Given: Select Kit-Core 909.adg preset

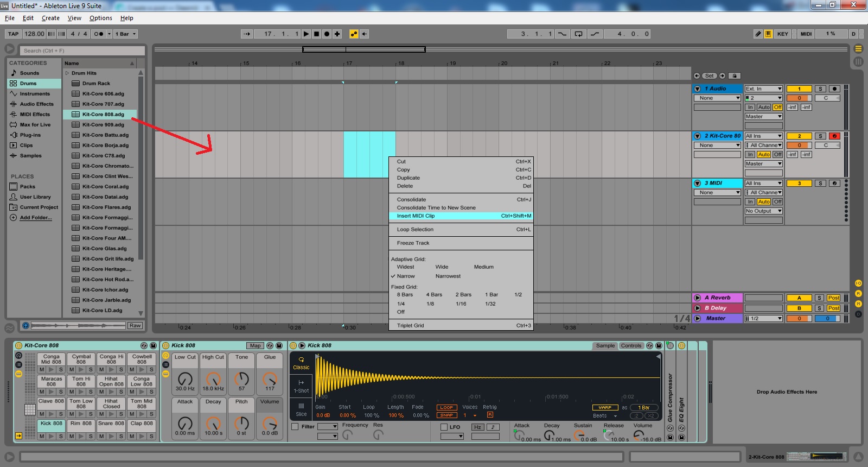Looking at the screenshot, I should pyautogui.click(x=103, y=124).
